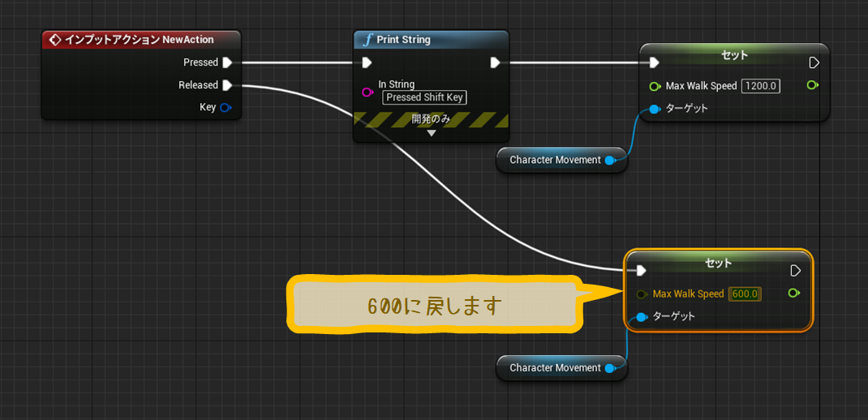The image size is (868, 420).
Task: Click green output pin on 1200.0 Set node
Action: pyautogui.click(x=813, y=84)
